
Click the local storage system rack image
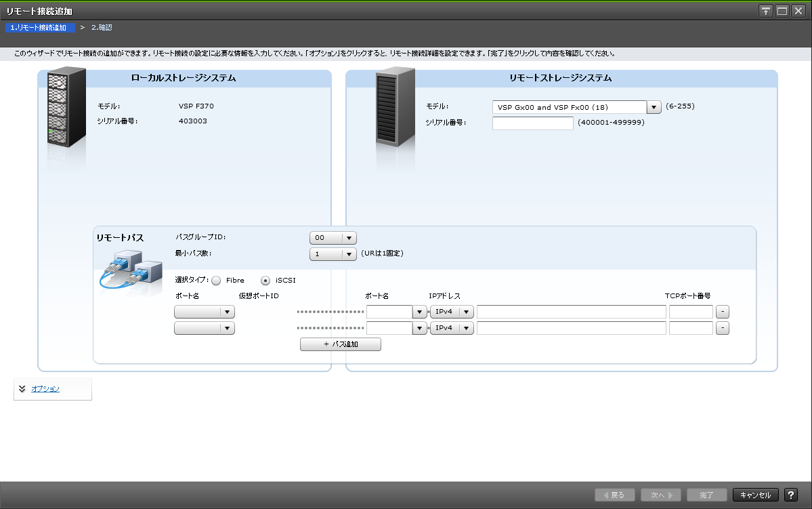pyautogui.click(x=66, y=110)
